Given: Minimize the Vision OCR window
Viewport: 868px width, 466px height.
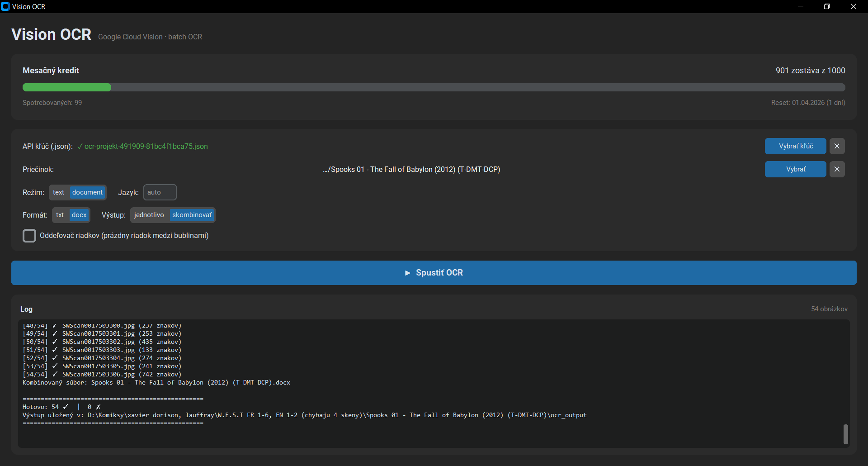Looking at the screenshot, I should click(x=801, y=6).
